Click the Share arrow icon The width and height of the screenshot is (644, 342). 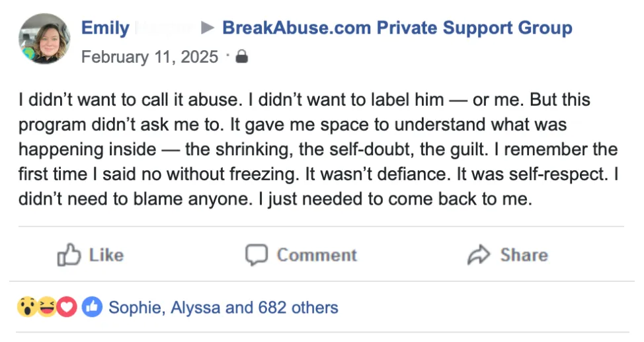tap(479, 255)
